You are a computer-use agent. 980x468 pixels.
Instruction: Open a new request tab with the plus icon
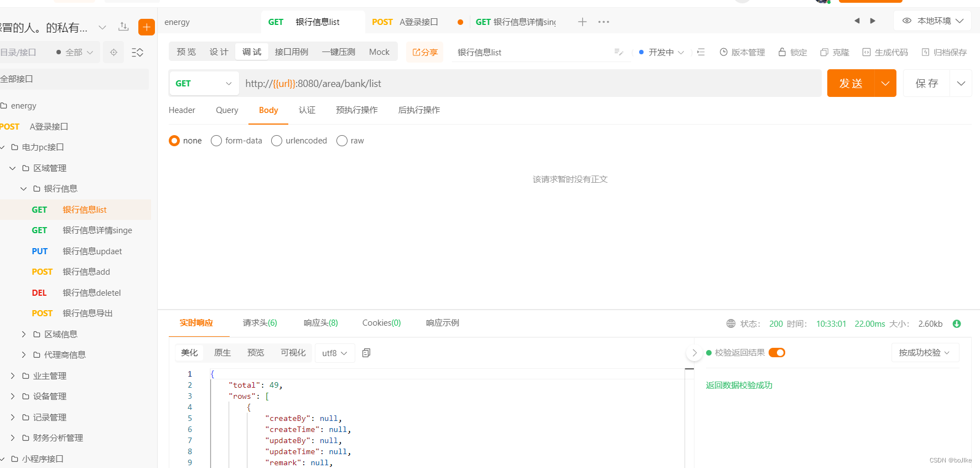coord(582,22)
